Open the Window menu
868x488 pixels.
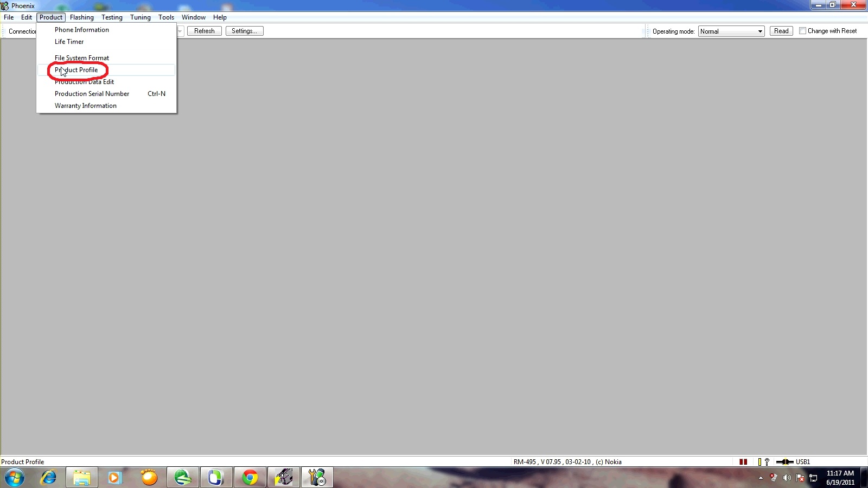194,17
